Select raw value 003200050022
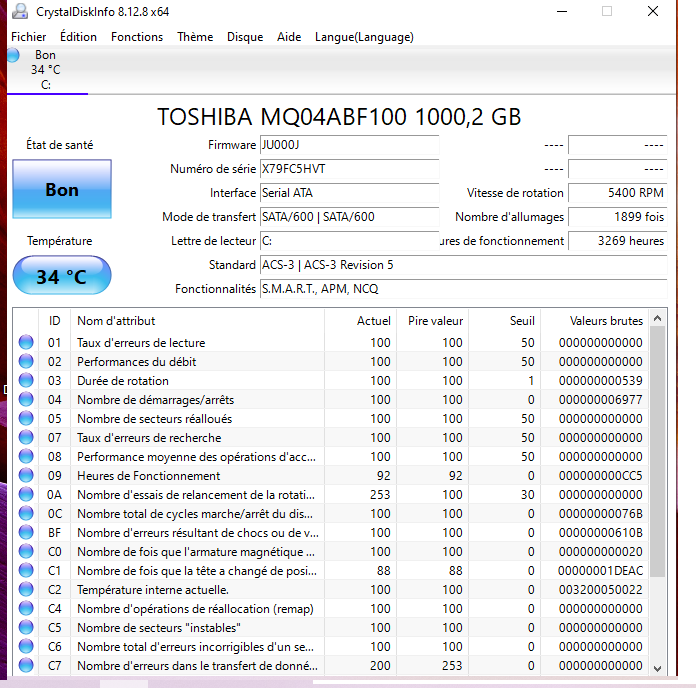Viewport: 696px width, 688px height. tap(601, 589)
